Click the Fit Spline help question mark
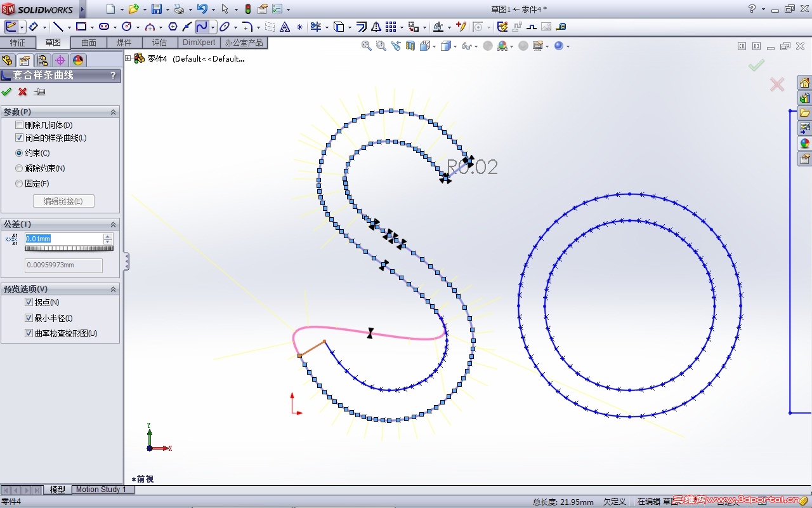 [114, 75]
